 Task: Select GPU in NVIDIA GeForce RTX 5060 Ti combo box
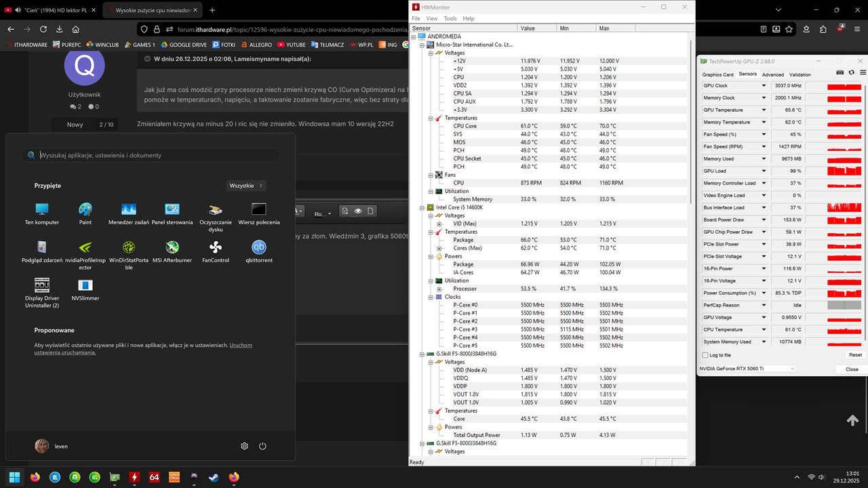[747, 369]
